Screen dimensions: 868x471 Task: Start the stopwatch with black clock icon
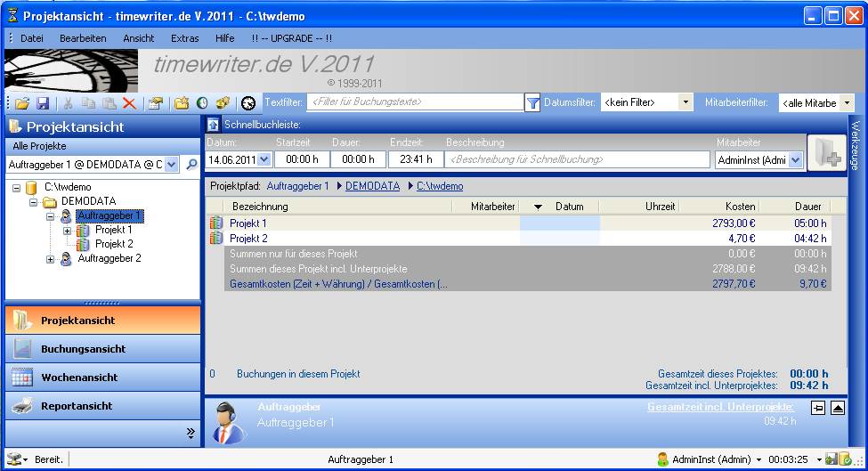[x=248, y=103]
